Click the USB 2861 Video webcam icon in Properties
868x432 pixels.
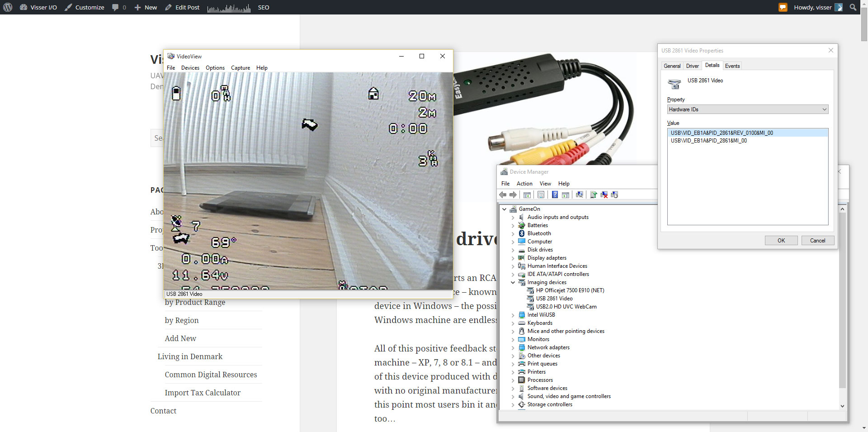[x=674, y=84]
